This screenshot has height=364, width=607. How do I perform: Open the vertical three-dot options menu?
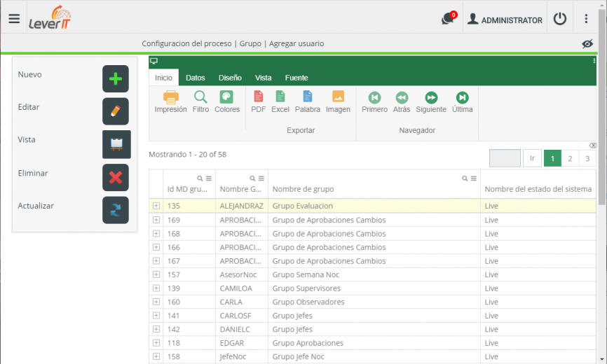[586, 18]
